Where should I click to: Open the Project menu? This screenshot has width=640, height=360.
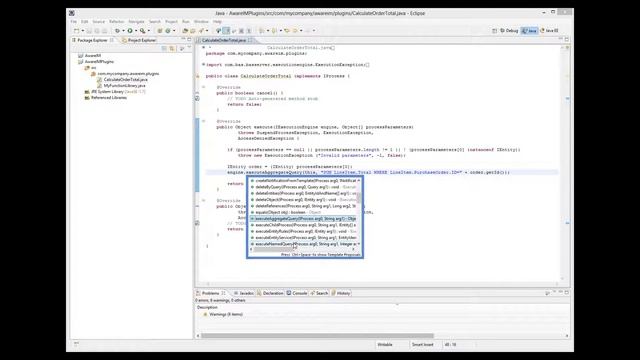[171, 22]
